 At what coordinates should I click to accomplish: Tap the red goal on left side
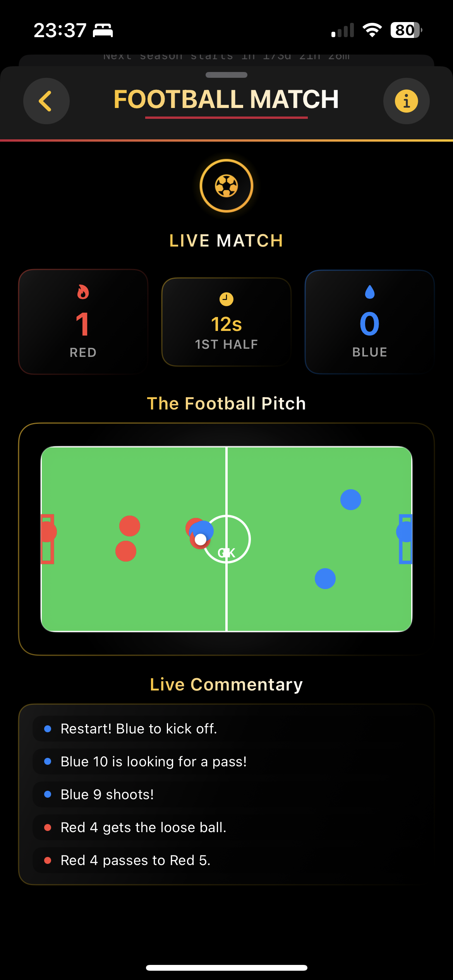47,539
